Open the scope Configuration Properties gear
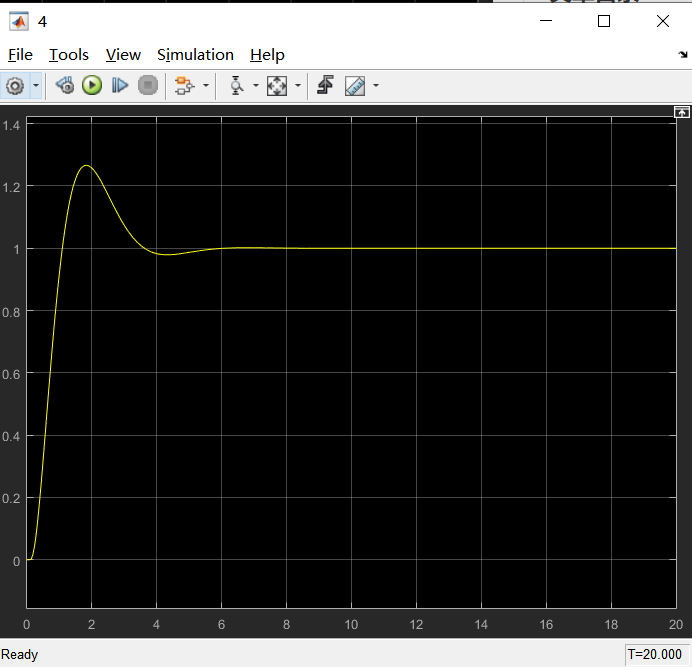692x667 pixels. tap(15, 86)
